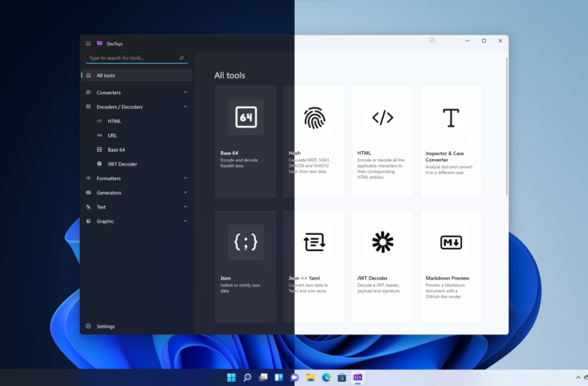Image resolution: width=588 pixels, height=386 pixels.
Task: Click the Json <> Yaml converter icon
Action: click(x=314, y=242)
